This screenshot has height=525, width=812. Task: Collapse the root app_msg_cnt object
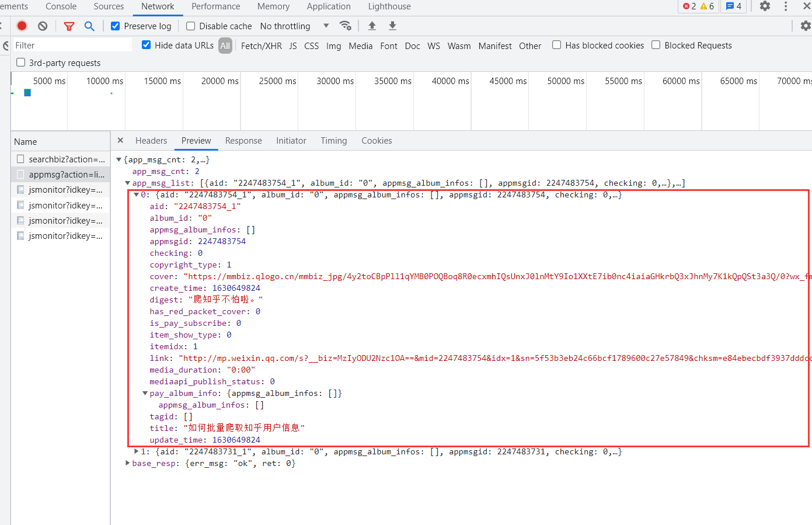[119, 159]
